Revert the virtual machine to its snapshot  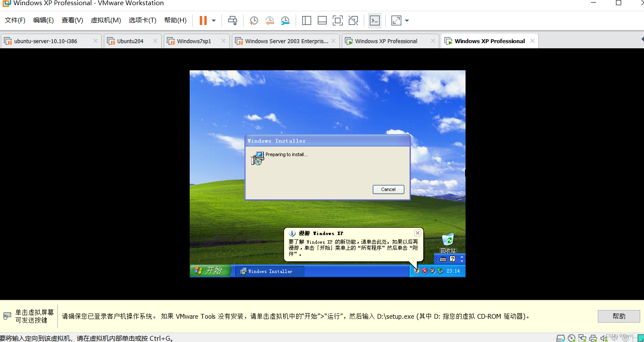click(269, 20)
